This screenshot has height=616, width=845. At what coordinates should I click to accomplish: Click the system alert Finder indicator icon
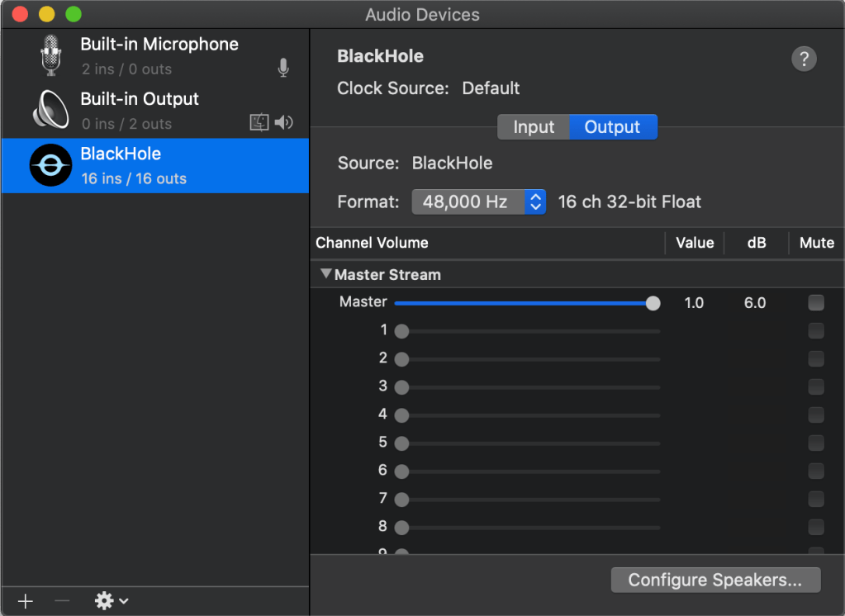click(259, 123)
